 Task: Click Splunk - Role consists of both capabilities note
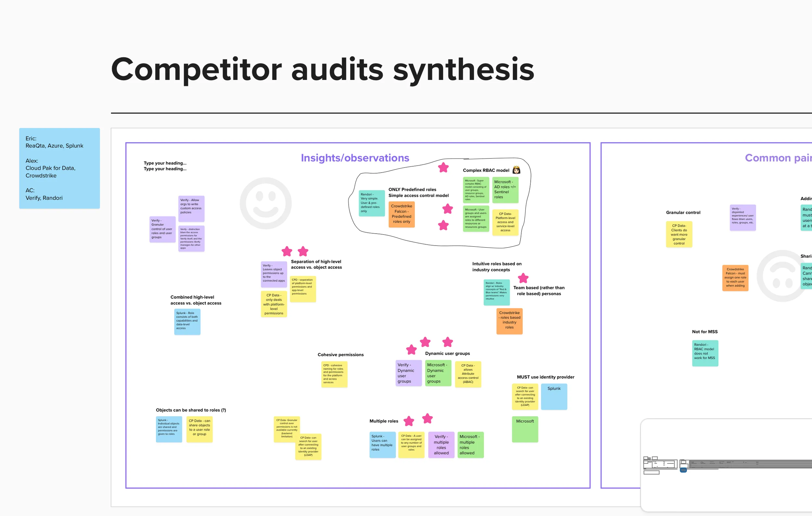click(x=187, y=322)
